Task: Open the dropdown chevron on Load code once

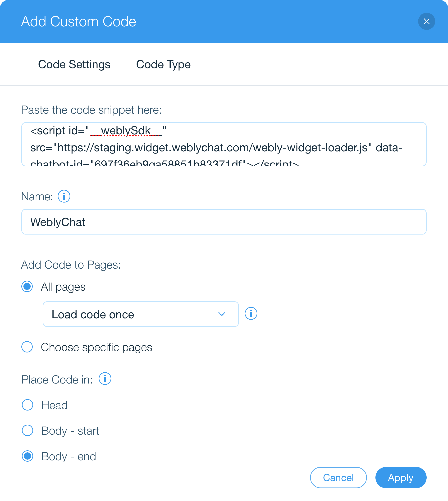Action: [222, 314]
